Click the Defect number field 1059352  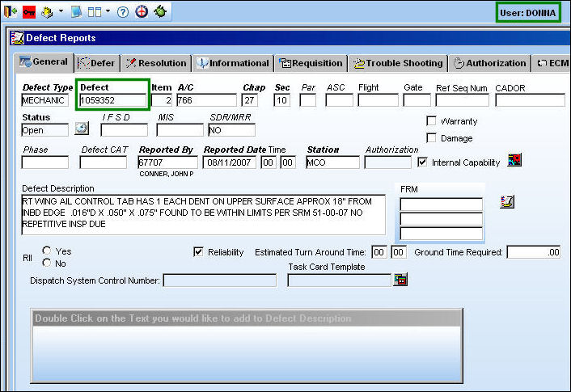[113, 100]
